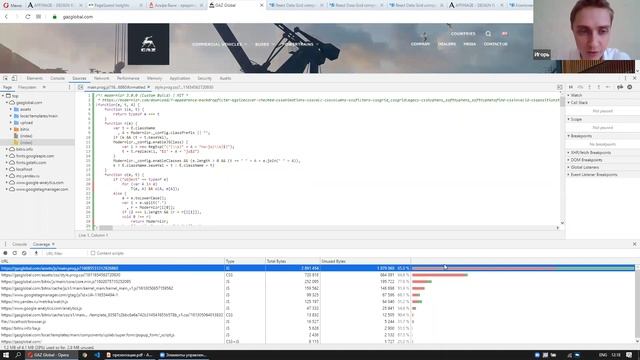Click the Windows taskbar search icon
The height and width of the screenshot is (360, 640).
18,355
